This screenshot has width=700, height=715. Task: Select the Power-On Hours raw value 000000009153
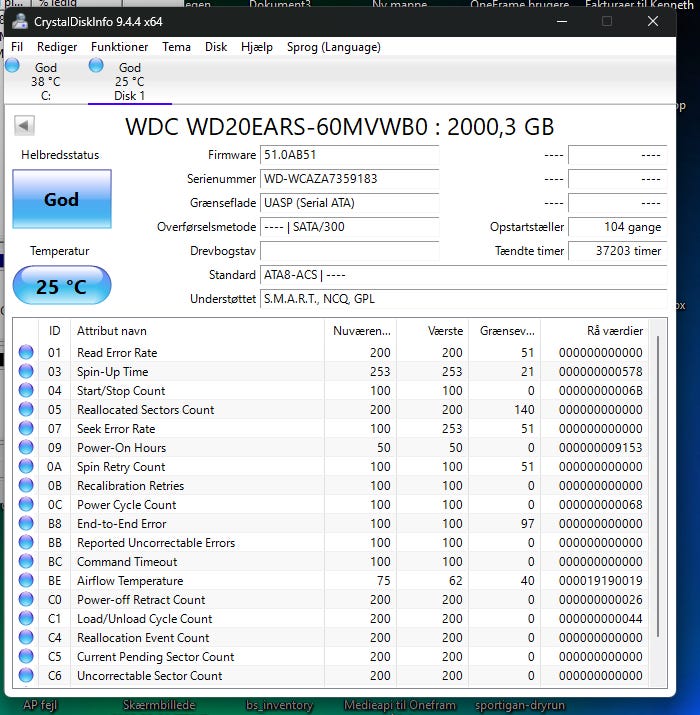pos(601,448)
